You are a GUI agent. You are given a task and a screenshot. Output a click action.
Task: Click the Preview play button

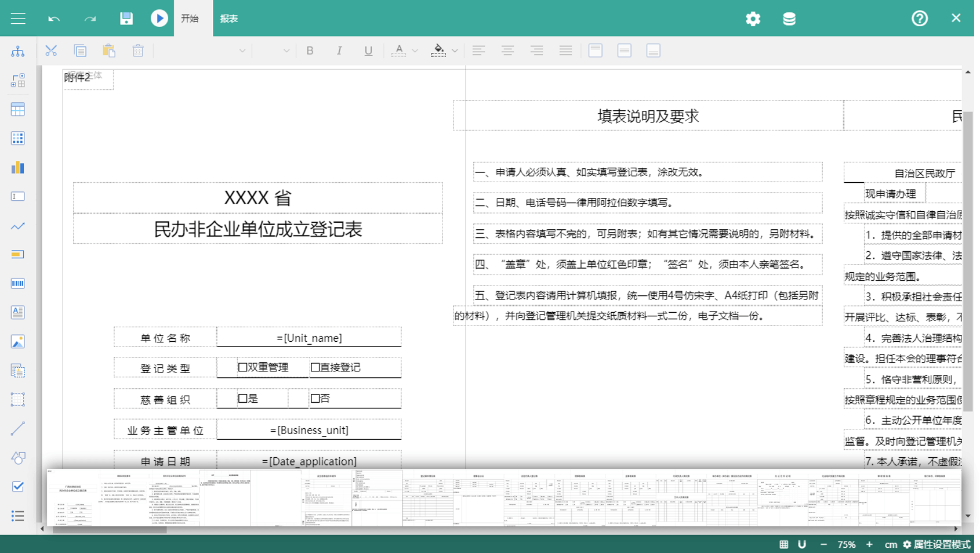click(159, 19)
